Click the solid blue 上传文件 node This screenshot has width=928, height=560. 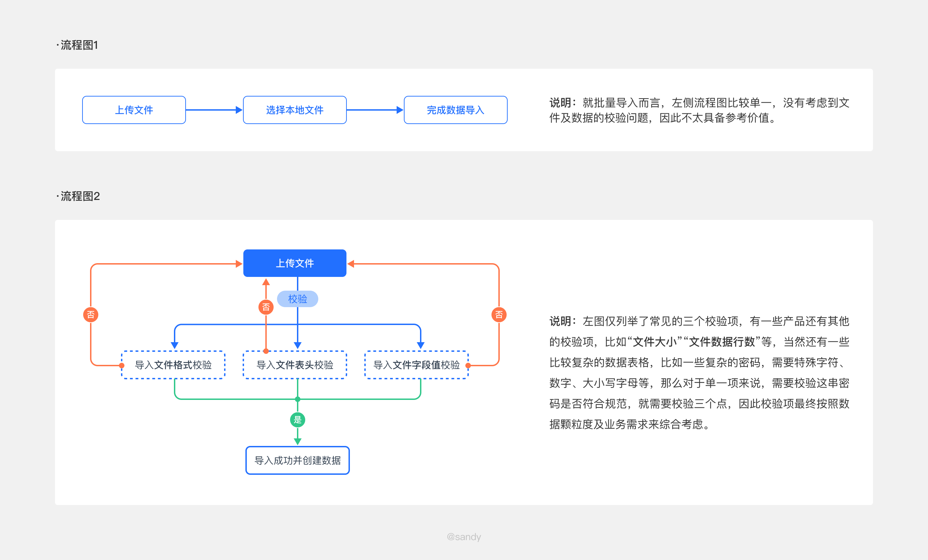click(295, 263)
